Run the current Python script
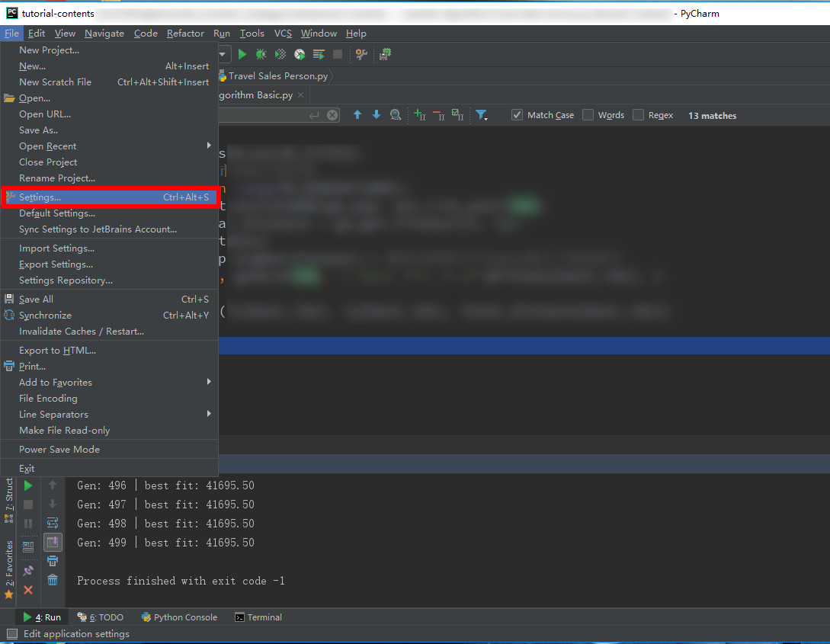This screenshot has height=644, width=830. point(242,53)
